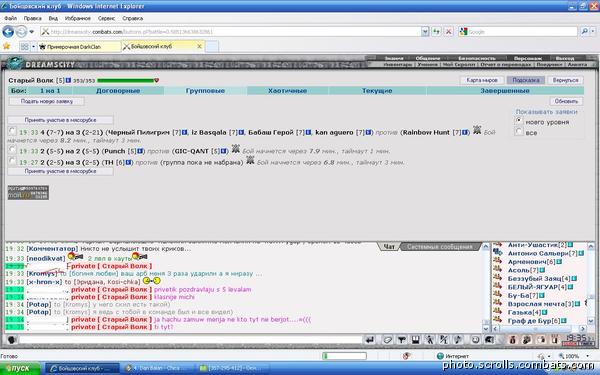The height and width of the screenshot is (375, 600).
Task: Select the 'моего уровня' radio option
Action: click(519, 121)
